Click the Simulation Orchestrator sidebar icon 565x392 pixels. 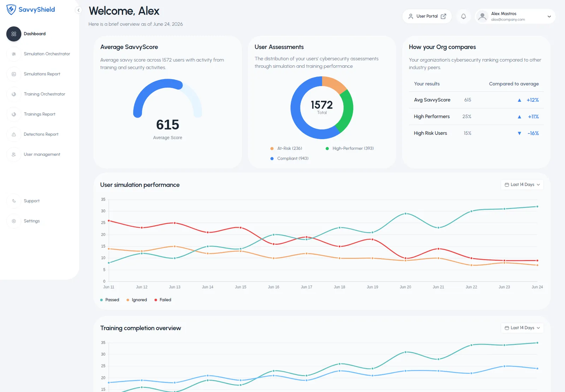[14, 54]
